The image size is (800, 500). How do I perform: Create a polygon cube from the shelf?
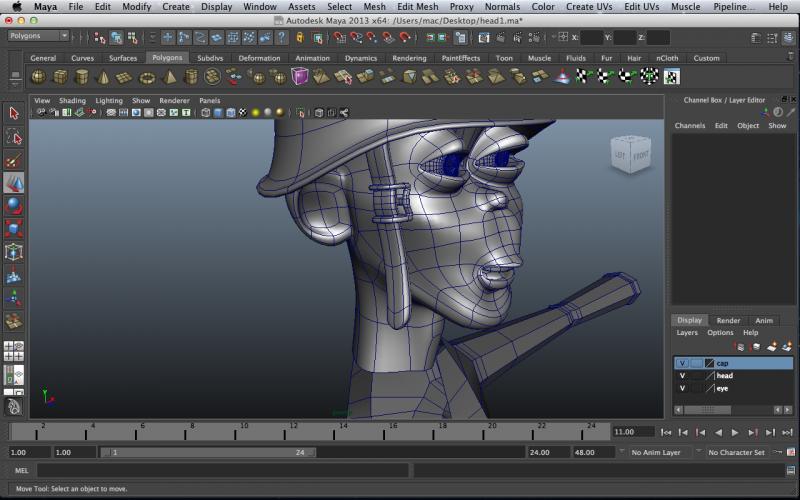tap(60, 77)
